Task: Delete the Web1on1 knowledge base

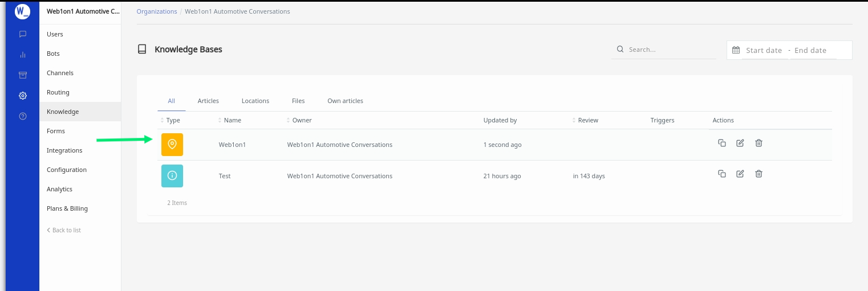Action: click(759, 143)
